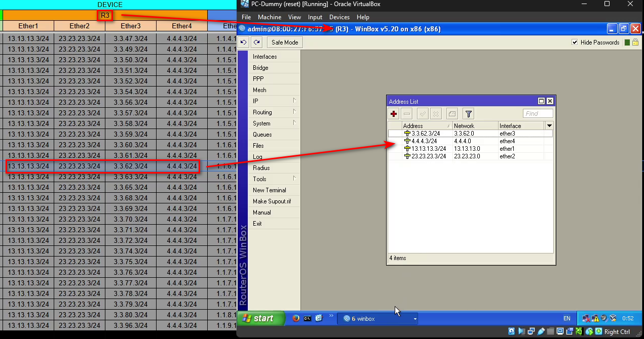Open Mesh in the WinBox sidebar
Image resolution: width=644 pixels, height=339 pixels.
click(x=275, y=90)
